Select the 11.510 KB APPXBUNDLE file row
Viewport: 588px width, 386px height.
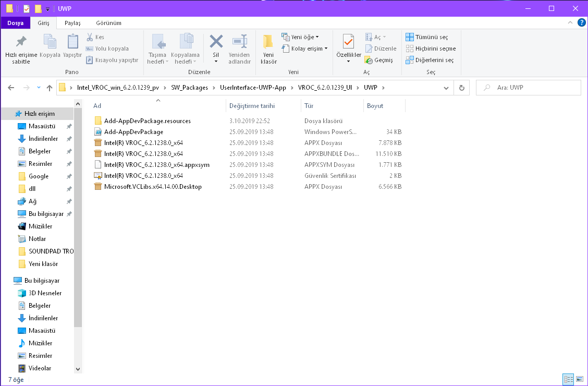tap(248, 154)
